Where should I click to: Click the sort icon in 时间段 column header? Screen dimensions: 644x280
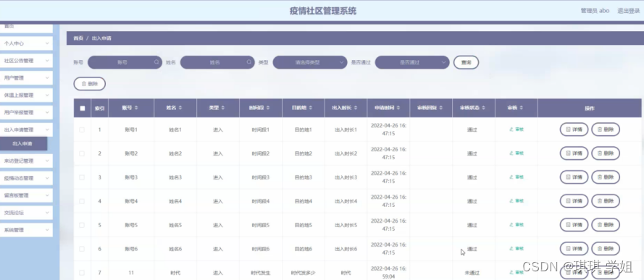(x=268, y=108)
